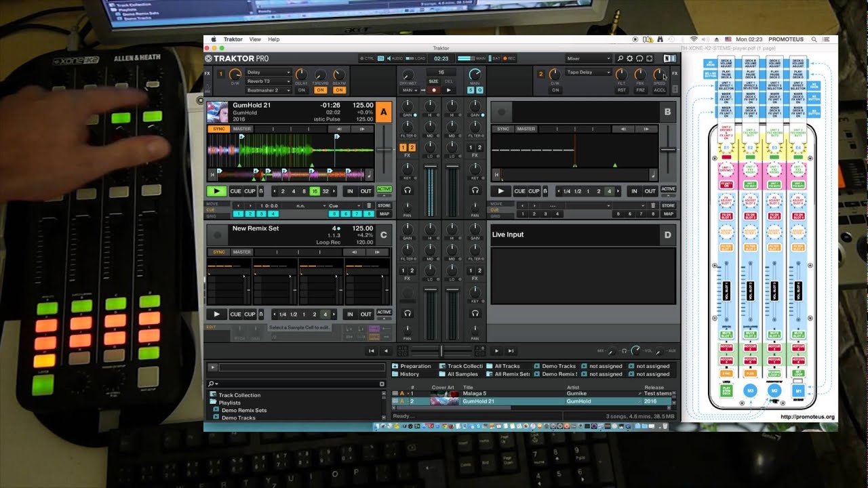Enable SYNC on Deck B
Viewport: 868px width, 488px height.
coord(503,129)
